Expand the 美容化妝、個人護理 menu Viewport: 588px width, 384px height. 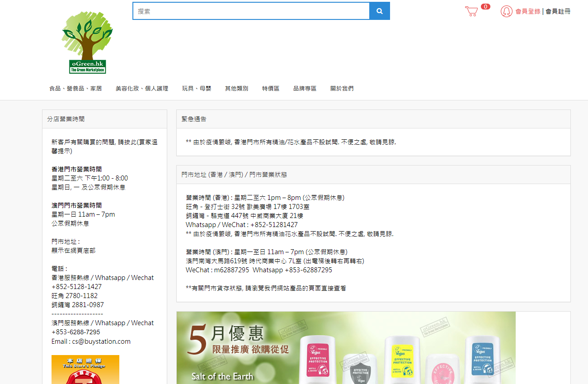click(x=142, y=89)
